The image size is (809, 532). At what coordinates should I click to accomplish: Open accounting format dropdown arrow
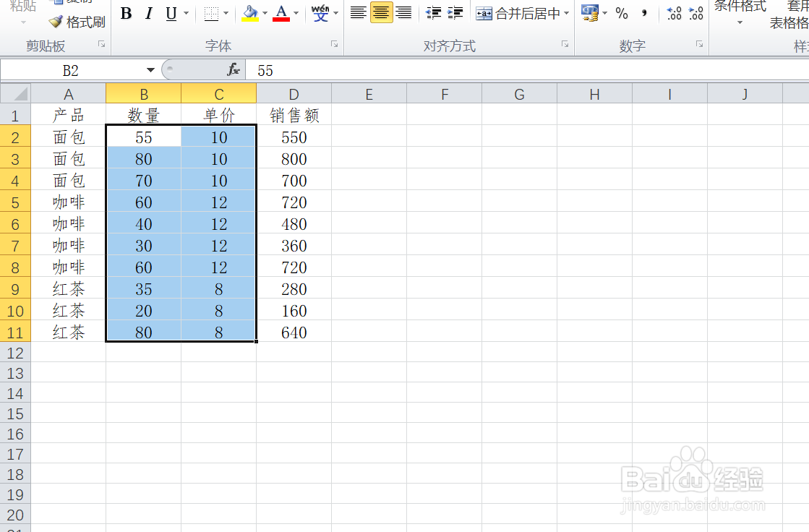coord(604,14)
